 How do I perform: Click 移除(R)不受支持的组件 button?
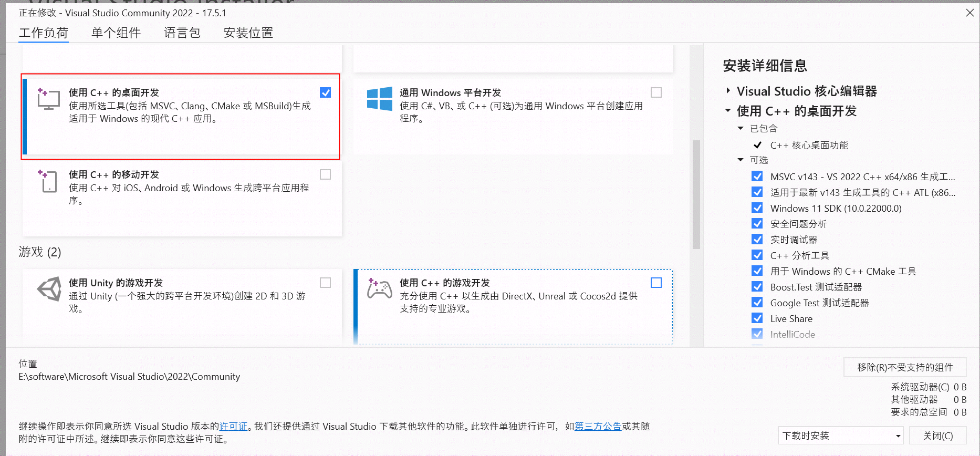905,367
